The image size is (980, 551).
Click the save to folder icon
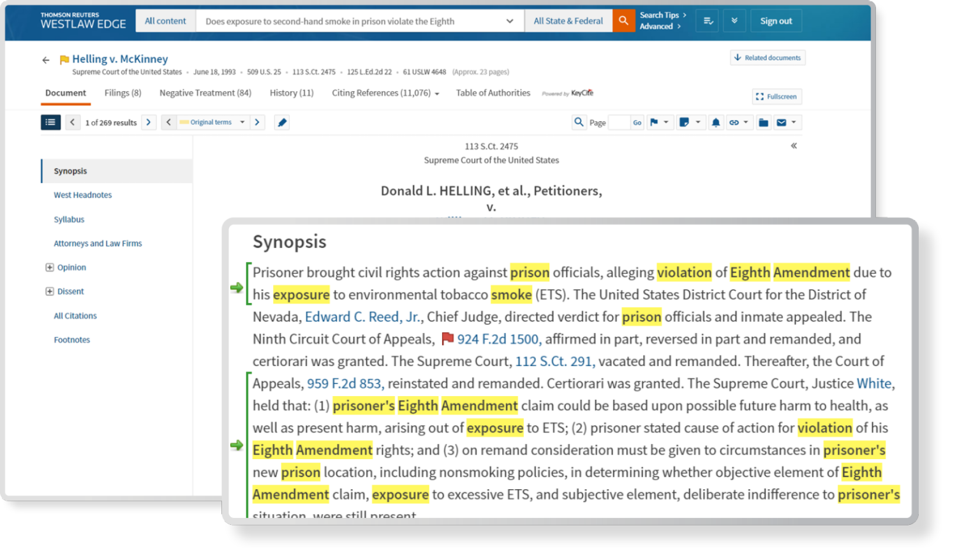coord(763,122)
